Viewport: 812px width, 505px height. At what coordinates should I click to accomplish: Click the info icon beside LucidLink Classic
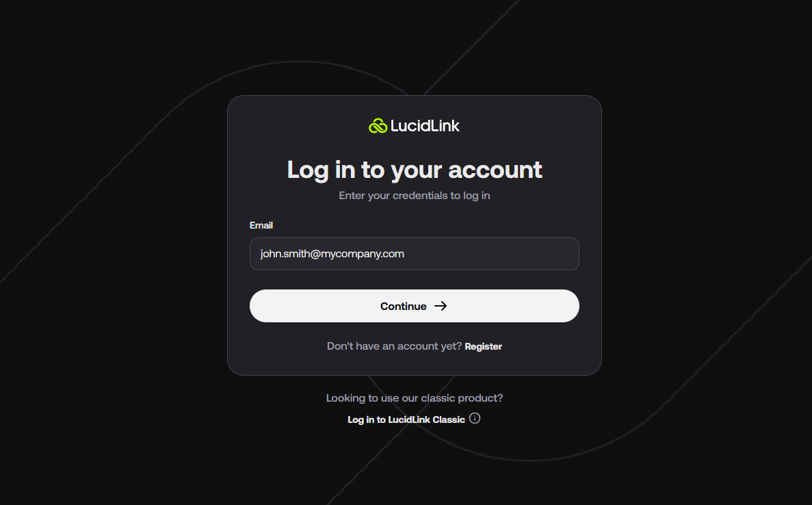(x=475, y=418)
